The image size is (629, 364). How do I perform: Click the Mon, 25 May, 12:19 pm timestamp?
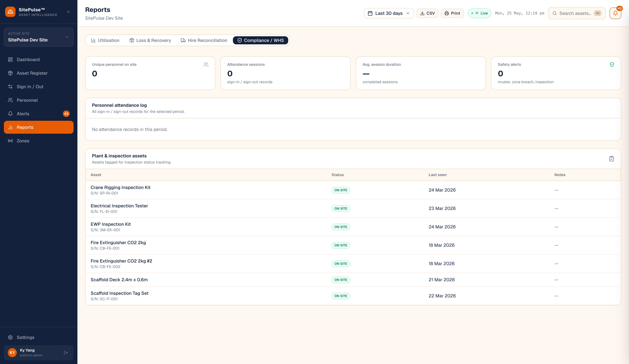point(519,13)
